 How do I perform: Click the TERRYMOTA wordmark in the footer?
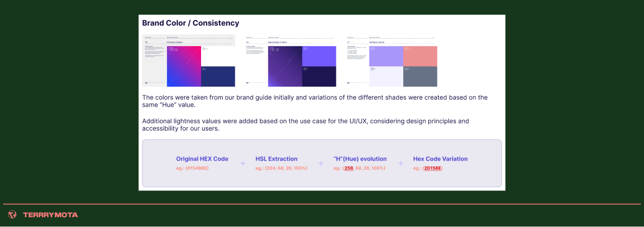[x=51, y=214]
